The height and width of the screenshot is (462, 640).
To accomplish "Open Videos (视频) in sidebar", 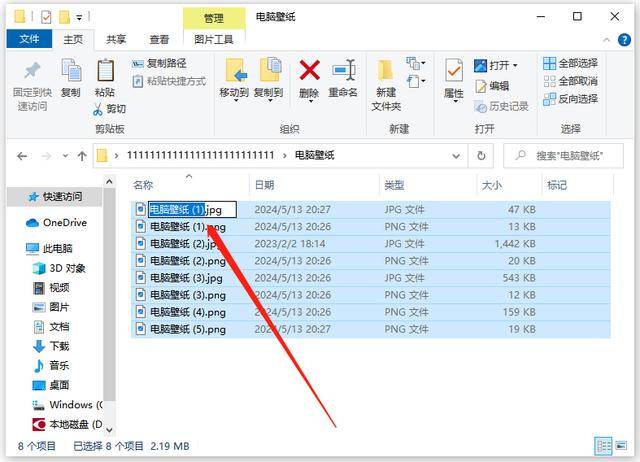I will [x=51, y=288].
